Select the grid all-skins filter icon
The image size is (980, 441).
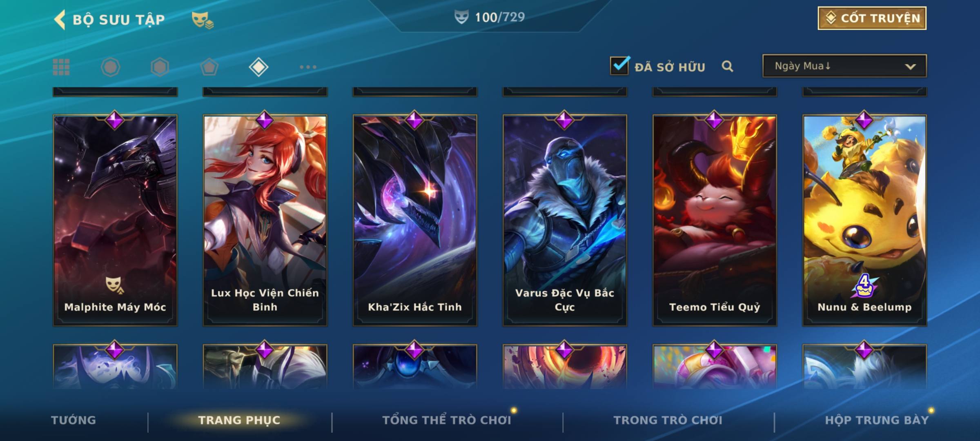[x=61, y=67]
